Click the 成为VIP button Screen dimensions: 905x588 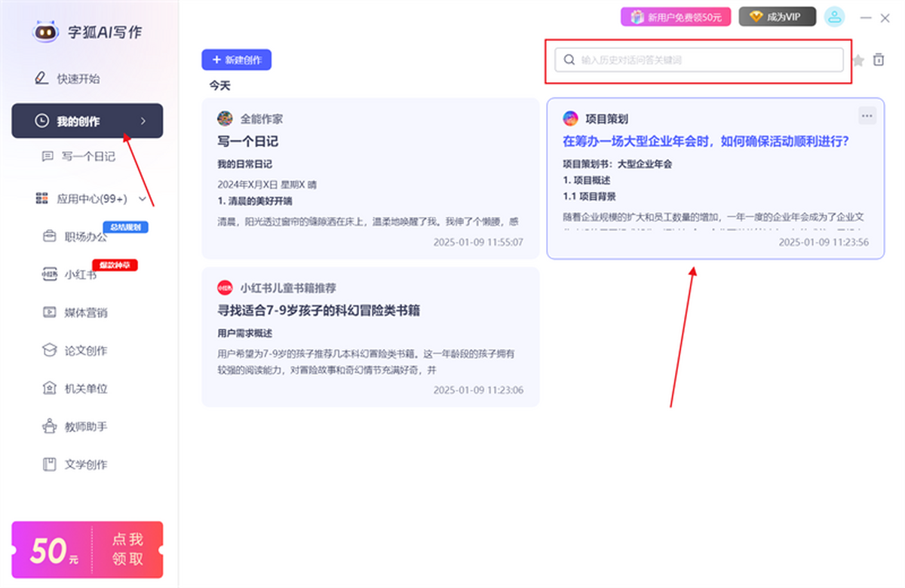(x=777, y=17)
